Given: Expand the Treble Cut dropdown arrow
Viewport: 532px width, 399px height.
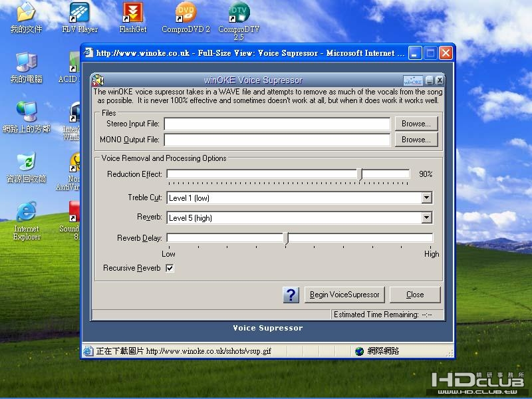Looking at the screenshot, I should pyautogui.click(x=426, y=198).
